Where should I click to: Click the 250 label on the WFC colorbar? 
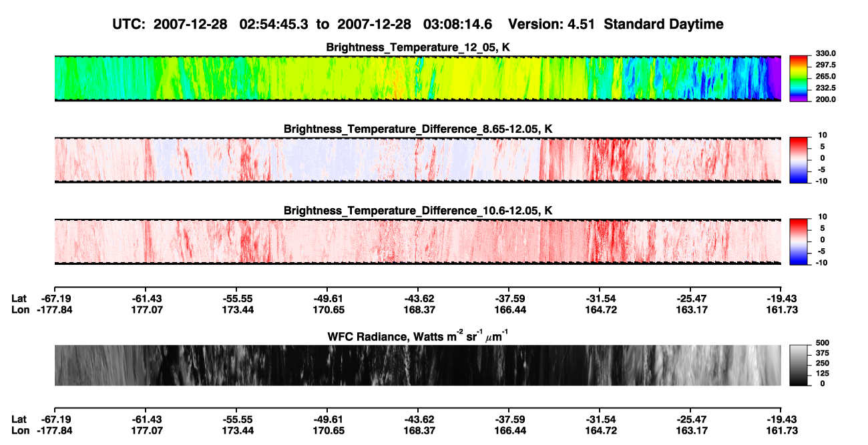click(821, 363)
